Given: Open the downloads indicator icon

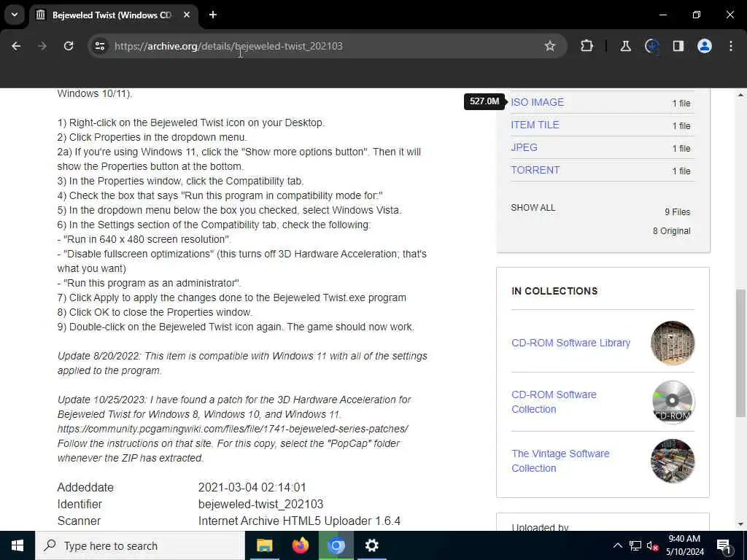Looking at the screenshot, I should 651,46.
